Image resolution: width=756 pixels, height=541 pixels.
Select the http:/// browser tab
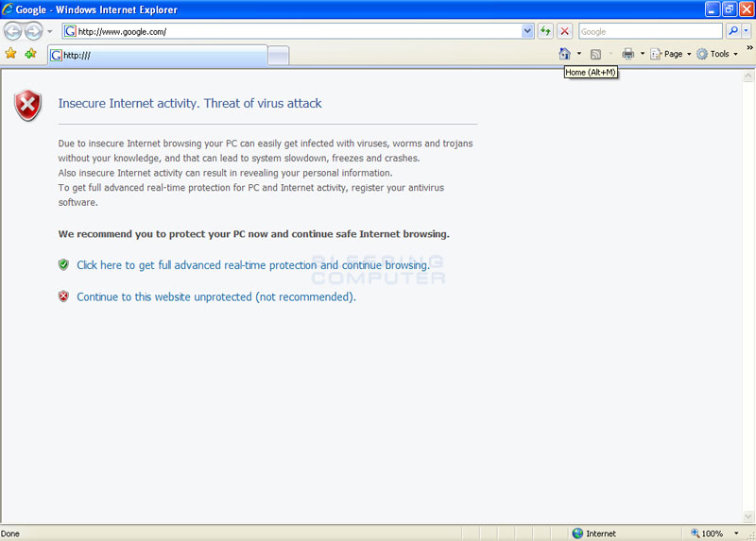[x=158, y=56]
